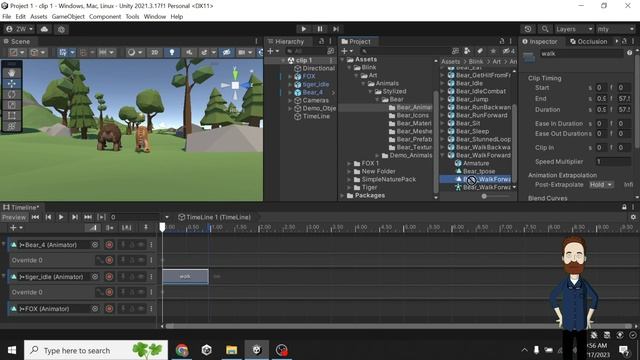The height and width of the screenshot is (360, 640).
Task: Click Windows Start button
Action: point(12,350)
